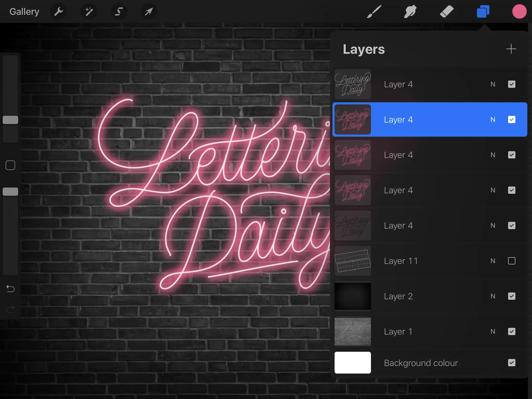Click blending mode N on active Layer 4

tap(493, 119)
